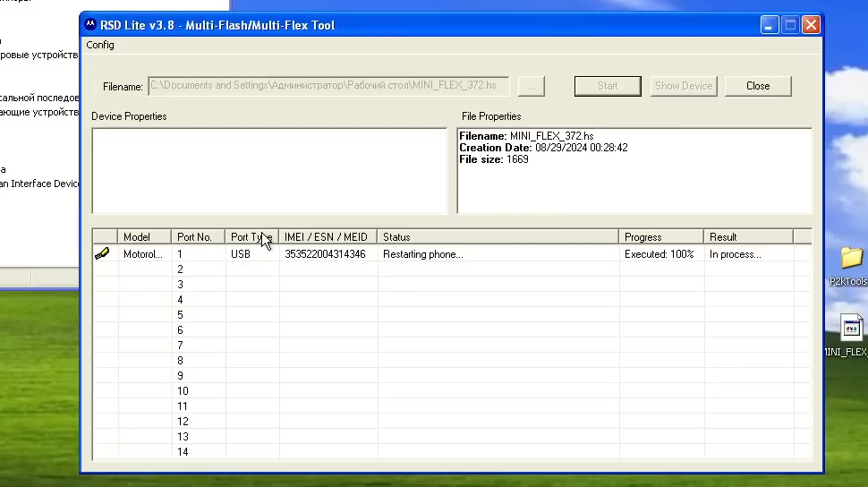Screen dimensions: 868x487
Task: Open the P2kTools folder on desktop
Action: pyautogui.click(x=851, y=260)
